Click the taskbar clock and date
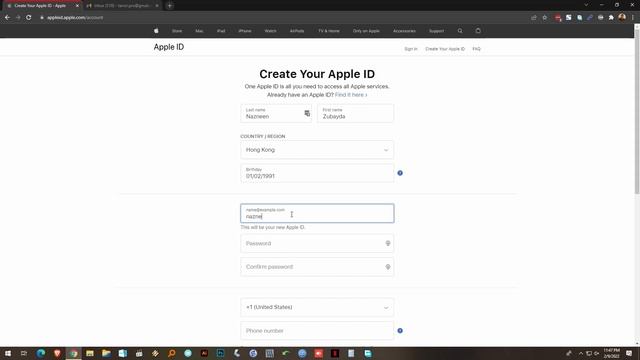This screenshot has height=360, width=640. click(611, 353)
